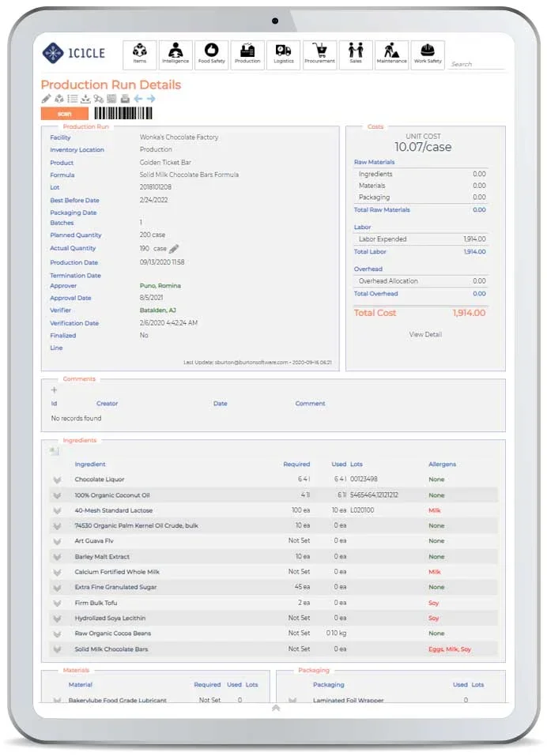Click Laminated Foil Wrapper packaging row

click(390, 700)
